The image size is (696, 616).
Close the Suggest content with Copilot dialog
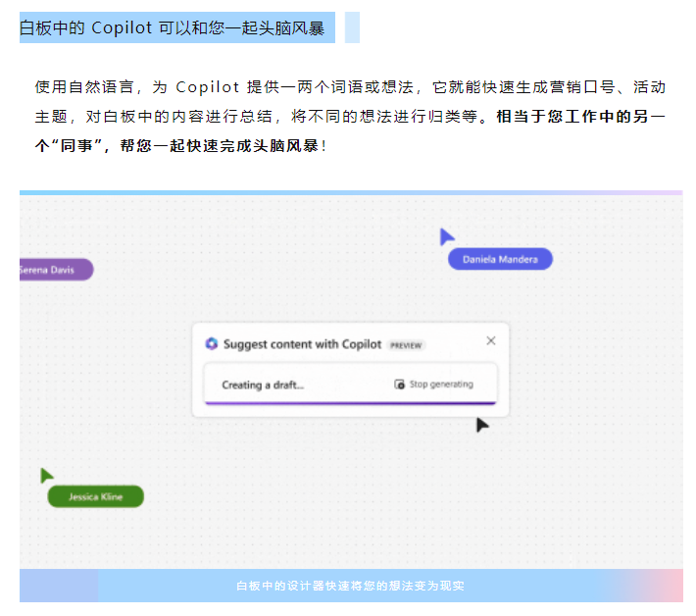pos(490,341)
